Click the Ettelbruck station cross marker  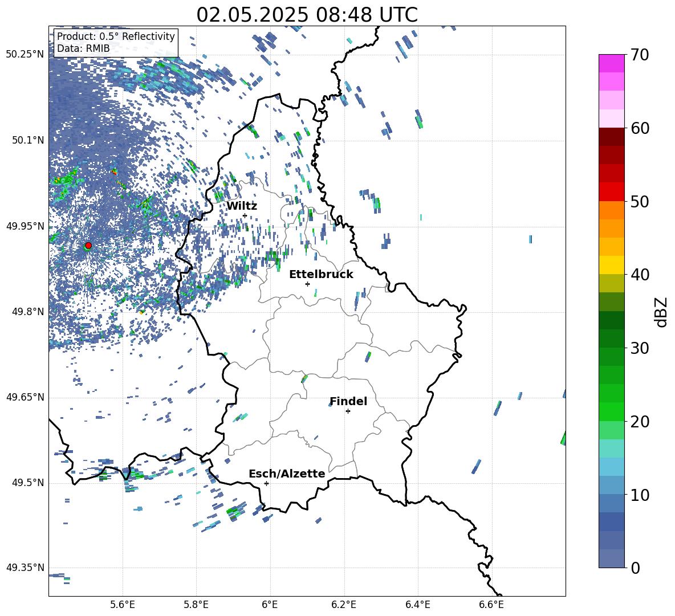click(307, 284)
